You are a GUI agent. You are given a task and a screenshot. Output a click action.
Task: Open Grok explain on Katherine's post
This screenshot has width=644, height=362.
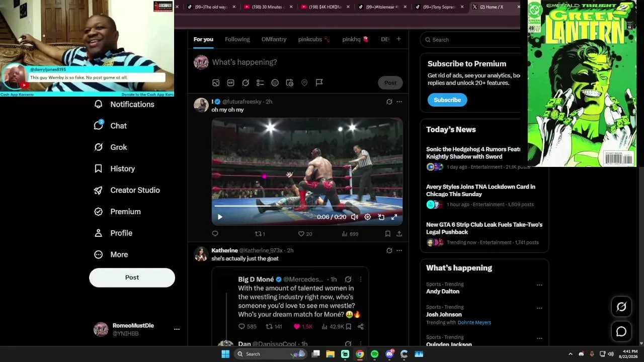point(389,250)
